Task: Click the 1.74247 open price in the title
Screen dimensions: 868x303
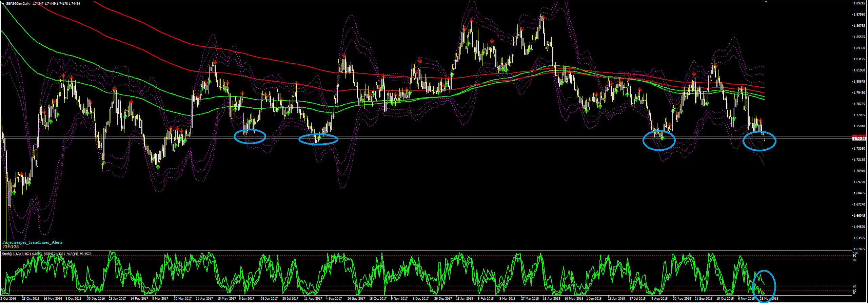Action: (38, 4)
